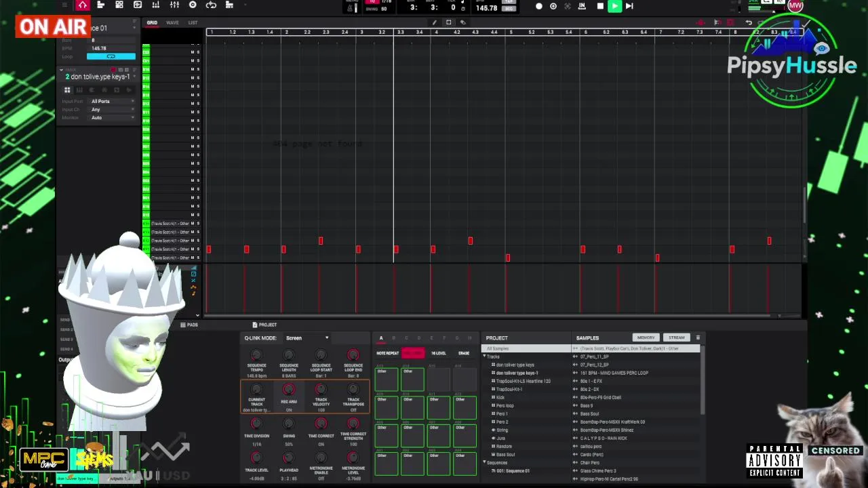
Task: Open the Main mode home icon
Action: [82, 5]
